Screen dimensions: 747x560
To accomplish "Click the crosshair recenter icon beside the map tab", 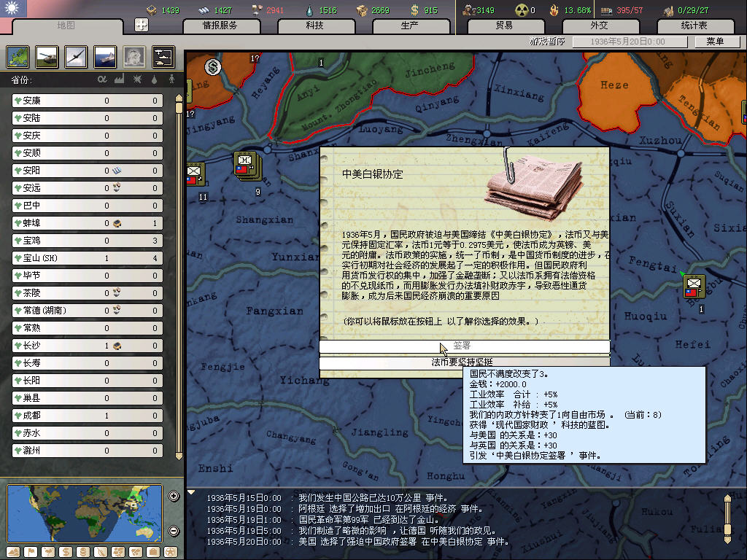I will coord(142,25).
